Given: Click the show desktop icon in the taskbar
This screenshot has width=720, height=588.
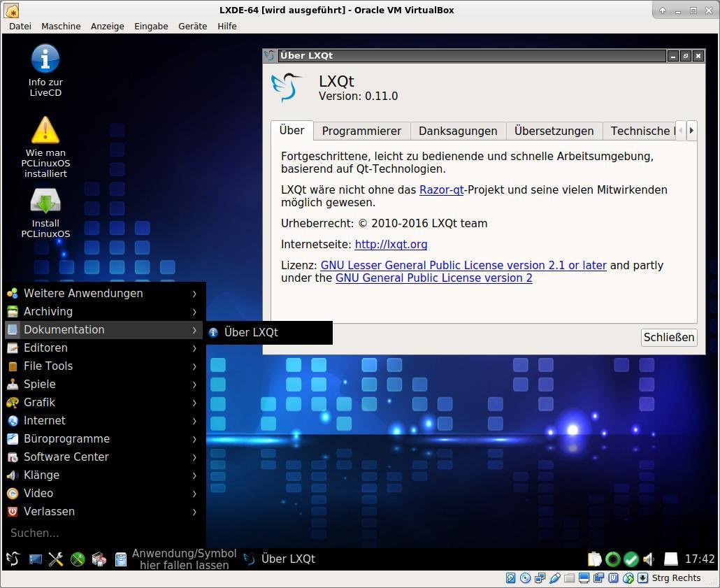Looking at the screenshot, I should [x=36, y=559].
